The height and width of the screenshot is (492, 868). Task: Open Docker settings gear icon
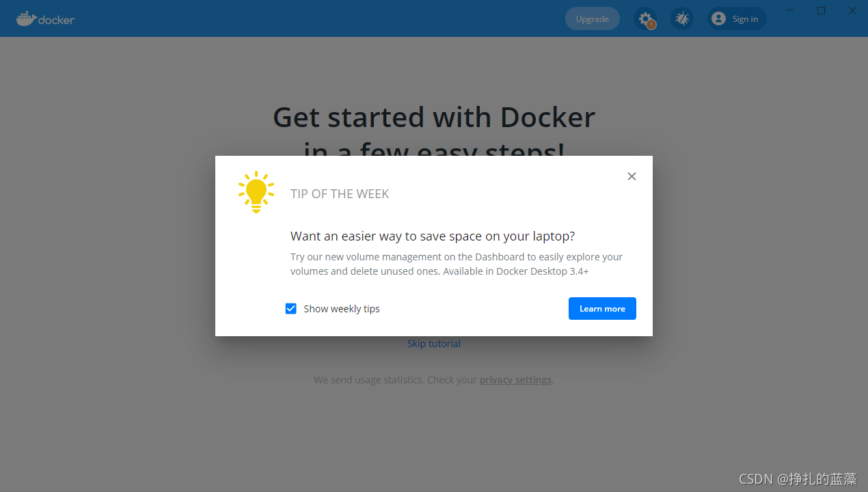point(645,18)
